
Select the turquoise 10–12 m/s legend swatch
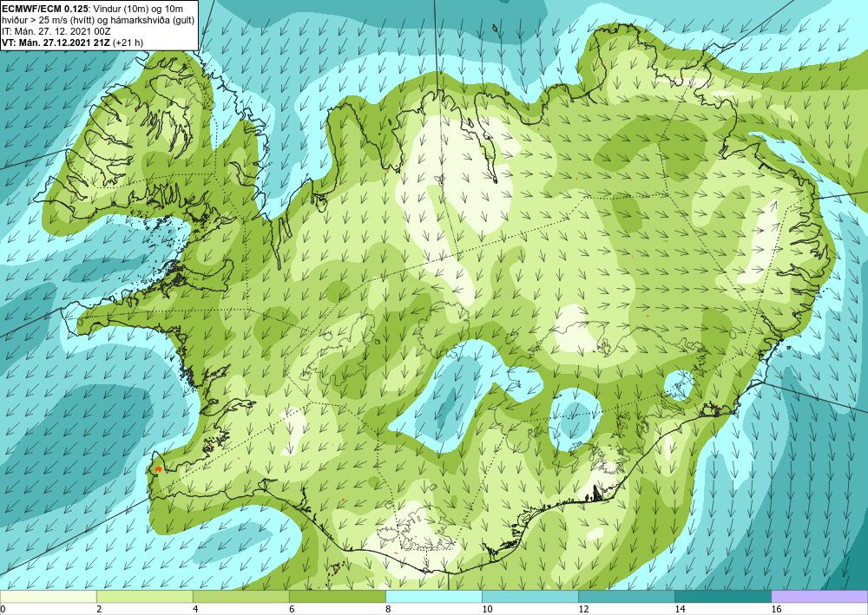529,597
